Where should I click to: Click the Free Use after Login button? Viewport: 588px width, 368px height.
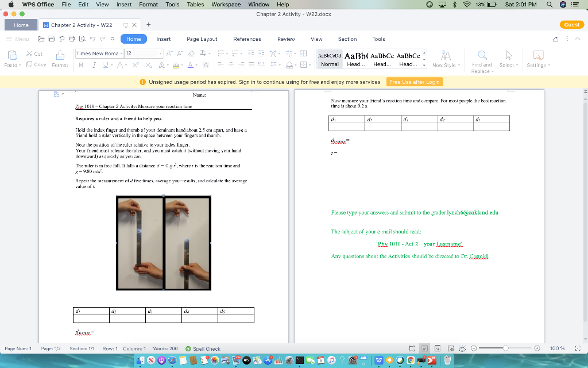coord(415,82)
